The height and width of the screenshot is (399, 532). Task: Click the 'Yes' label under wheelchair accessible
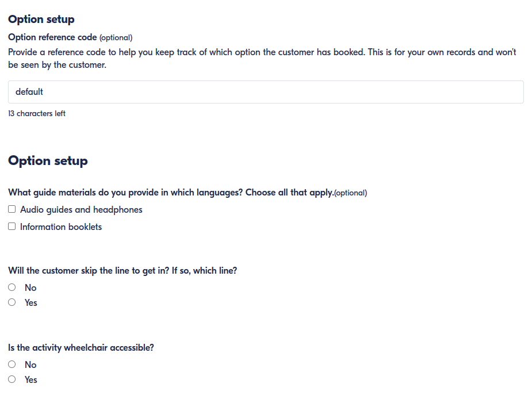coord(31,380)
